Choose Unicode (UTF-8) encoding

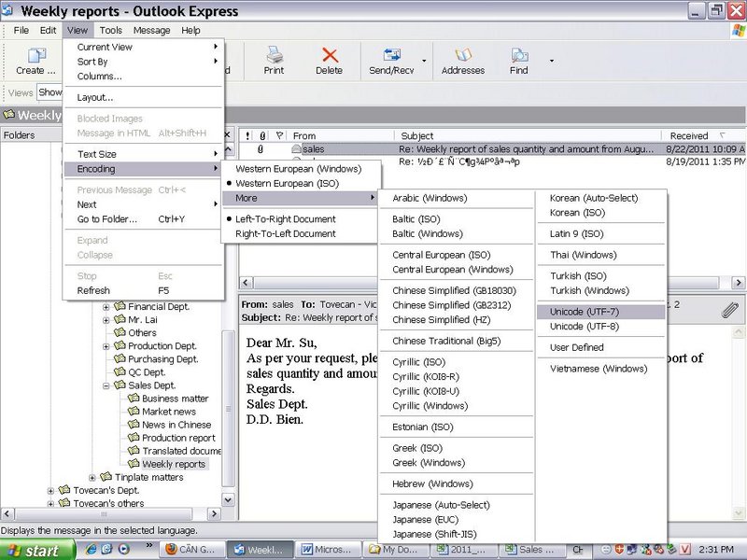pos(584,327)
